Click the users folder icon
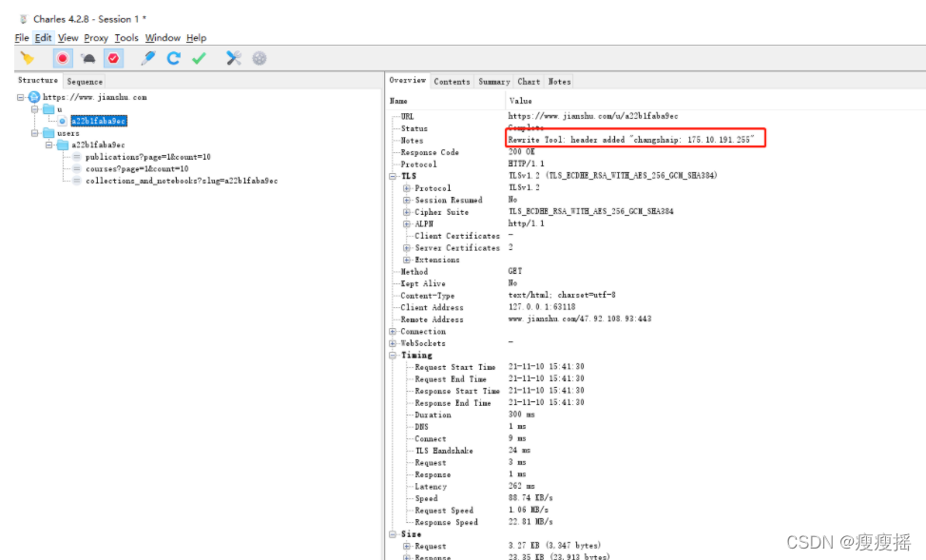Screen dimensions: 926x560 pos(48,133)
